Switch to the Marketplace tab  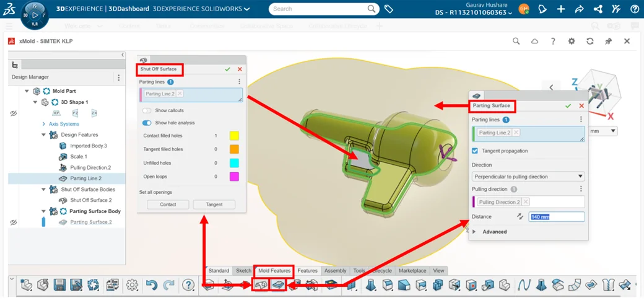413,270
